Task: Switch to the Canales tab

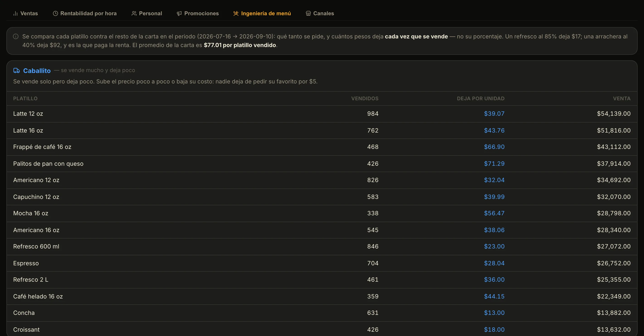Action: click(320, 13)
